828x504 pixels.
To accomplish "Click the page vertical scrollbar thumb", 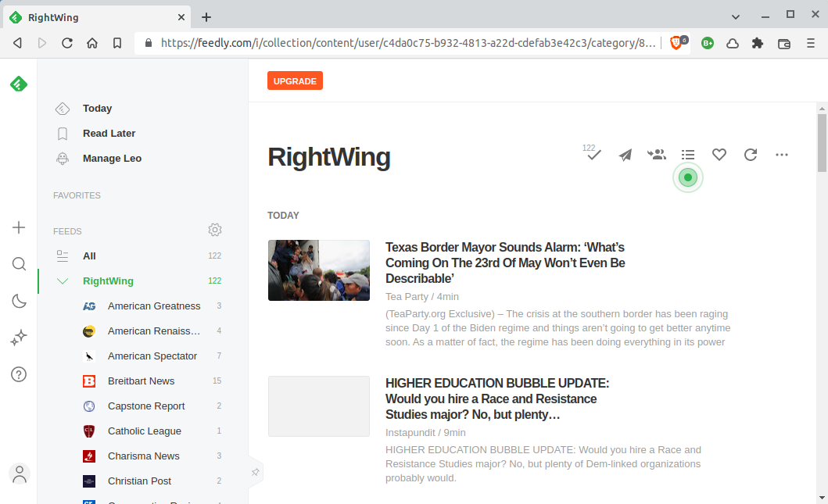I will click(x=822, y=142).
